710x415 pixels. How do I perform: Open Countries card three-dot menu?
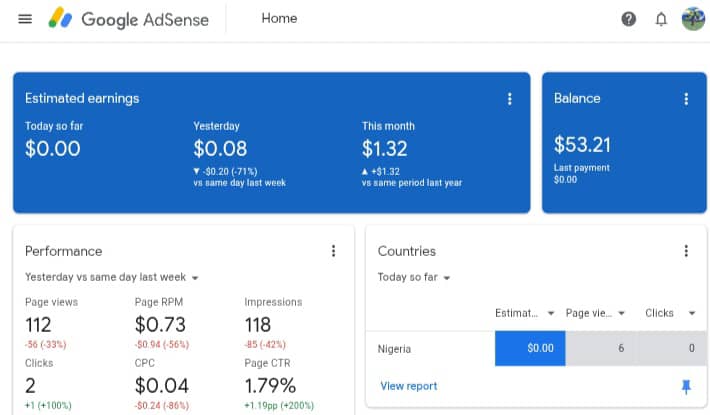pyautogui.click(x=686, y=251)
